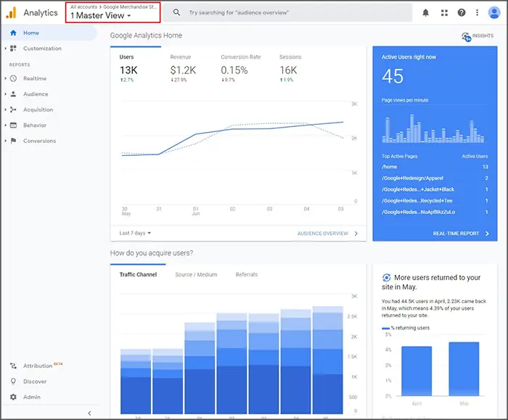508x420 pixels.
Task: Click the Discover lightbulb icon
Action: point(13,382)
